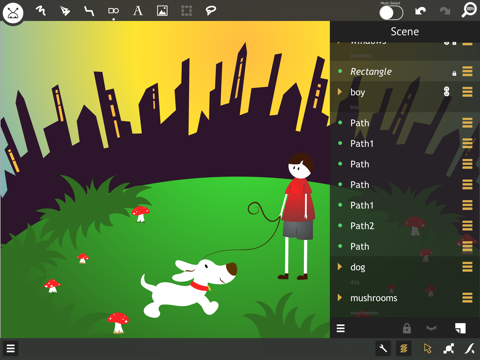Select the pen path tool

(x=65, y=11)
